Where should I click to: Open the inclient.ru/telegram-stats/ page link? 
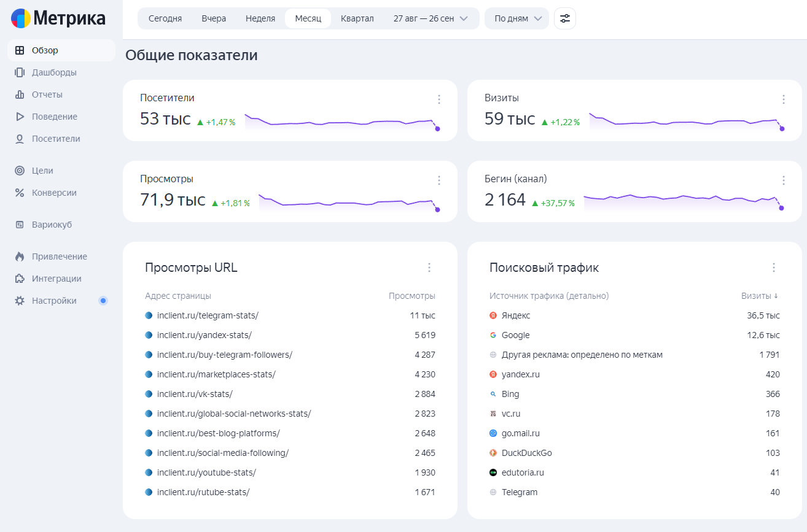click(208, 315)
